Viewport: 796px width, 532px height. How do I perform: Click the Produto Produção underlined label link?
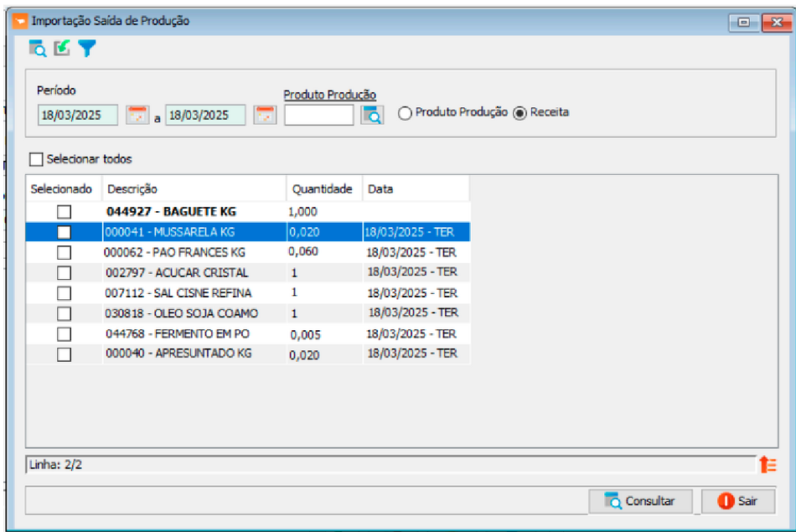[x=329, y=95]
